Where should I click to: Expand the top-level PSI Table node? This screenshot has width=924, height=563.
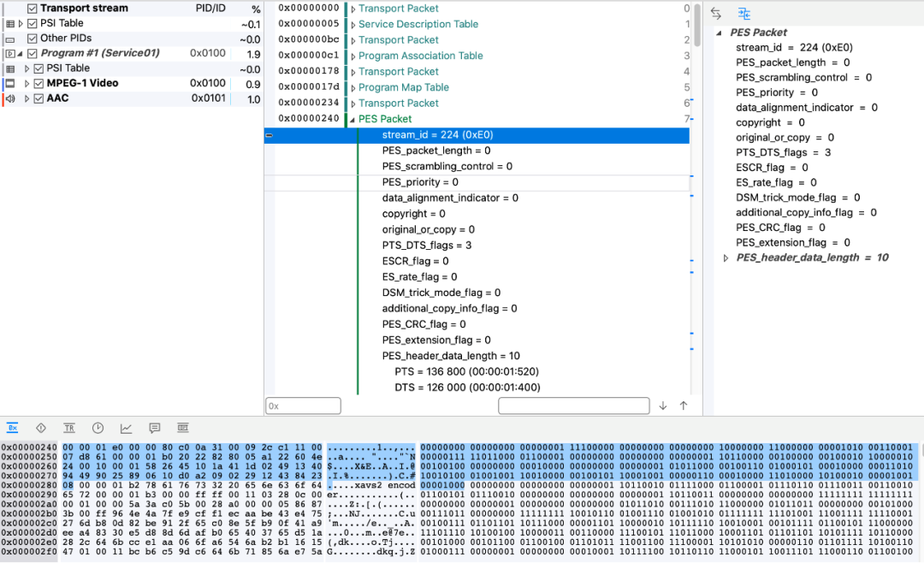click(21, 24)
